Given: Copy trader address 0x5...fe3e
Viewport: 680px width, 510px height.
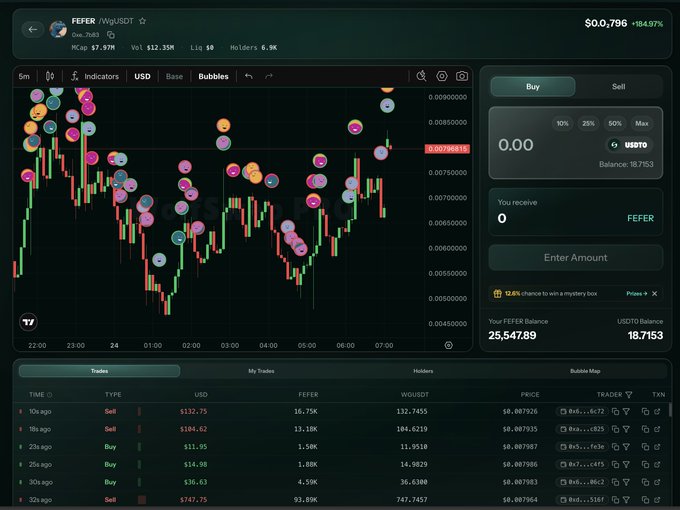Looking at the screenshot, I should click(x=615, y=447).
